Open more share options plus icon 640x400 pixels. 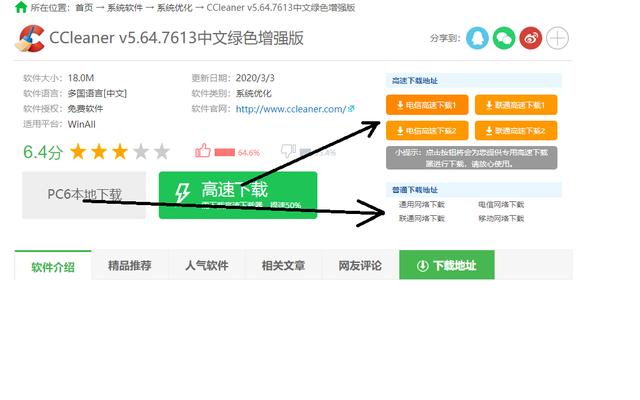click(x=557, y=38)
